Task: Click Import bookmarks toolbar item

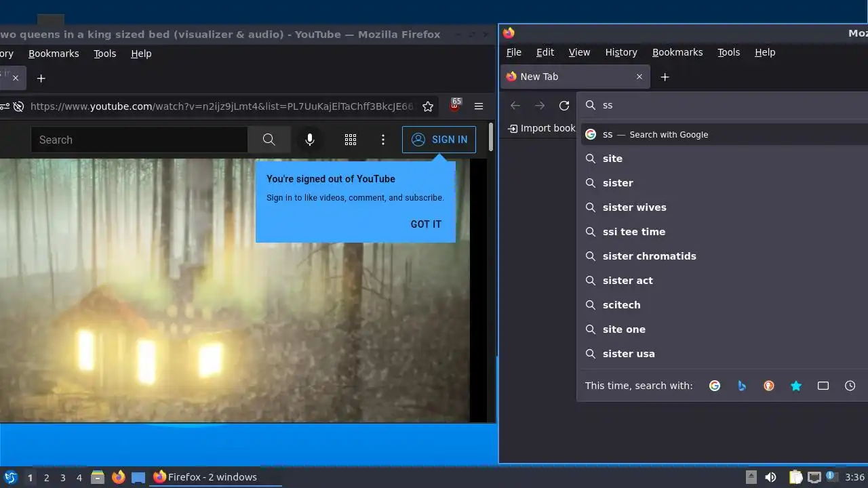Action: pos(542,128)
